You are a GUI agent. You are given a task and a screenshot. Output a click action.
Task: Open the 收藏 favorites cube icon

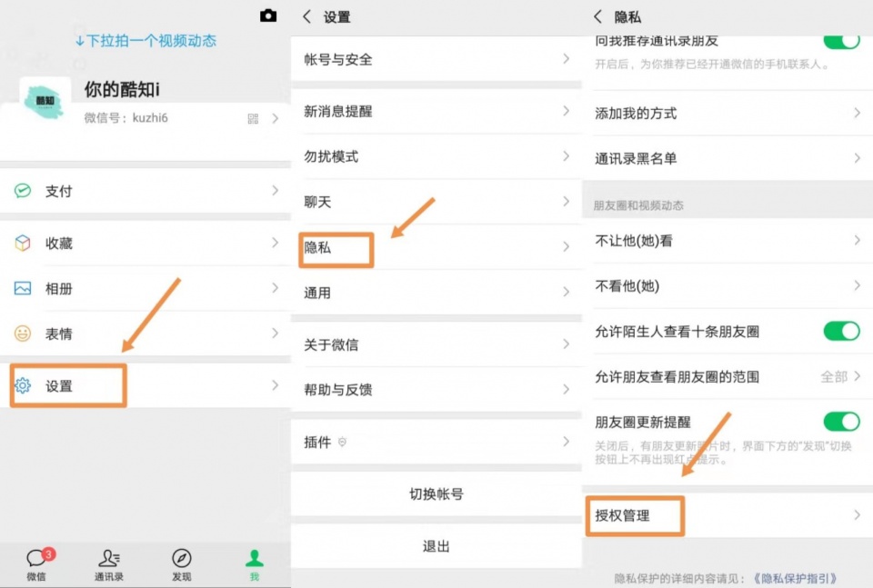point(22,243)
